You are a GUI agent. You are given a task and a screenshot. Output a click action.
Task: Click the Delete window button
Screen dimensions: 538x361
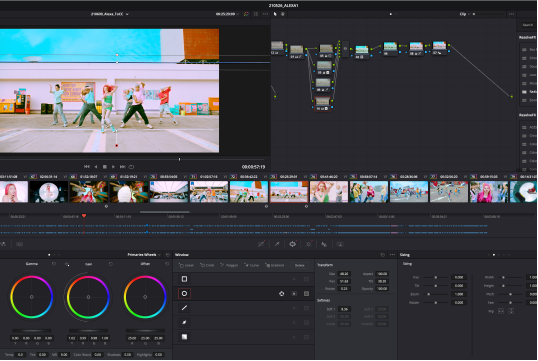coord(300,265)
